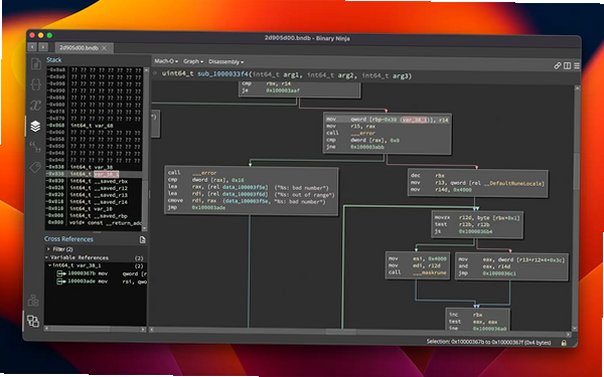Open the Variables sidebar panel (x icon)
604x377 pixels.
(36, 105)
